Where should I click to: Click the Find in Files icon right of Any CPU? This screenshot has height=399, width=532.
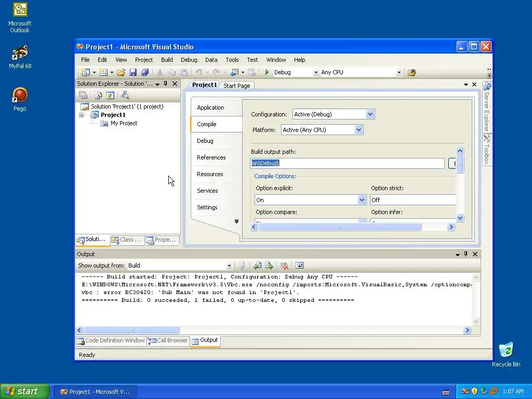tap(411, 72)
